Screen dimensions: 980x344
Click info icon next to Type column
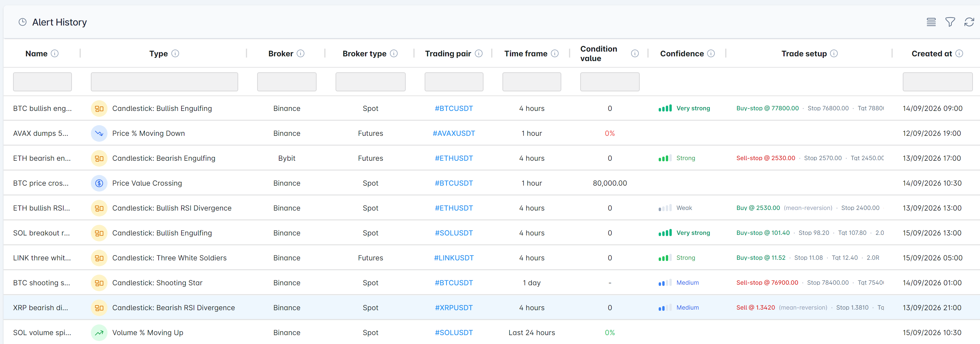(x=175, y=54)
